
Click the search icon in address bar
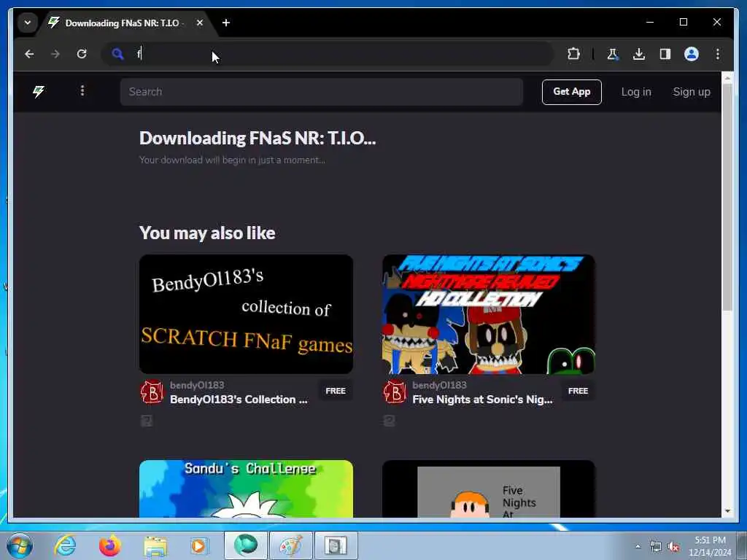click(117, 54)
